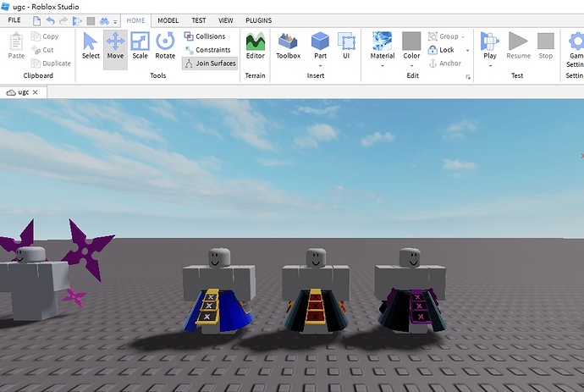
Task: Close the ugc document tab
Action: (35, 92)
